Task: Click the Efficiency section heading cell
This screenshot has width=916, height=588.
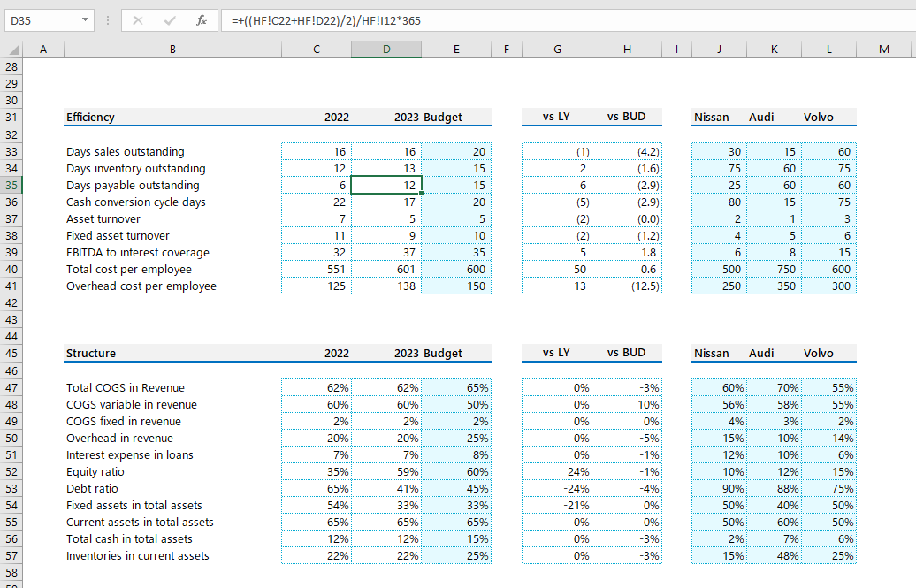Action: tap(172, 118)
